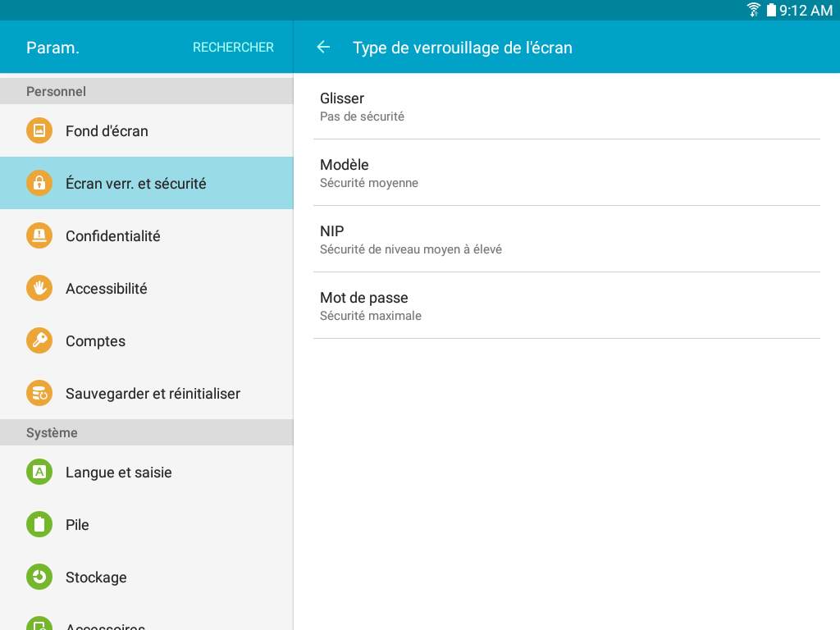The width and height of the screenshot is (840, 630).
Task: Tap the 9:12 AM clock
Action: tap(806, 11)
